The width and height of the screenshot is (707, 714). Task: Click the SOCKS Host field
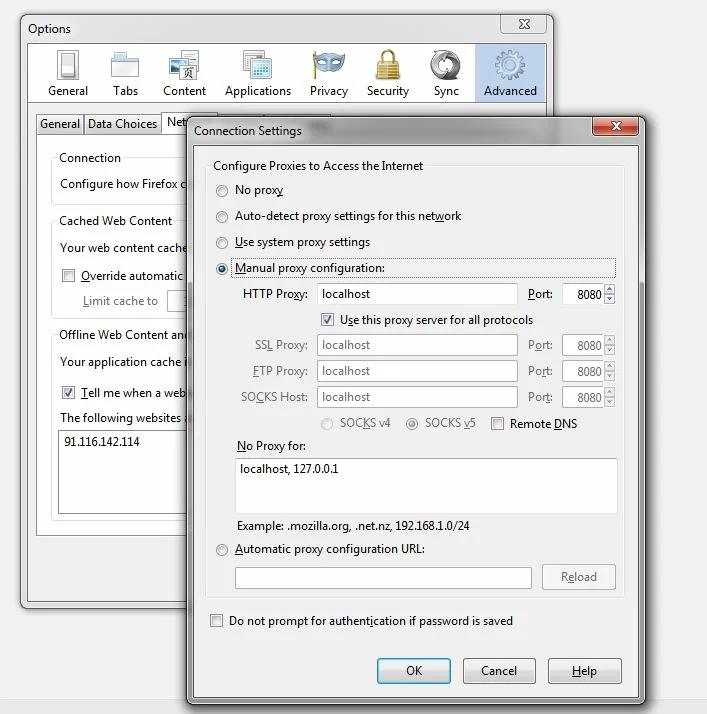(x=417, y=397)
